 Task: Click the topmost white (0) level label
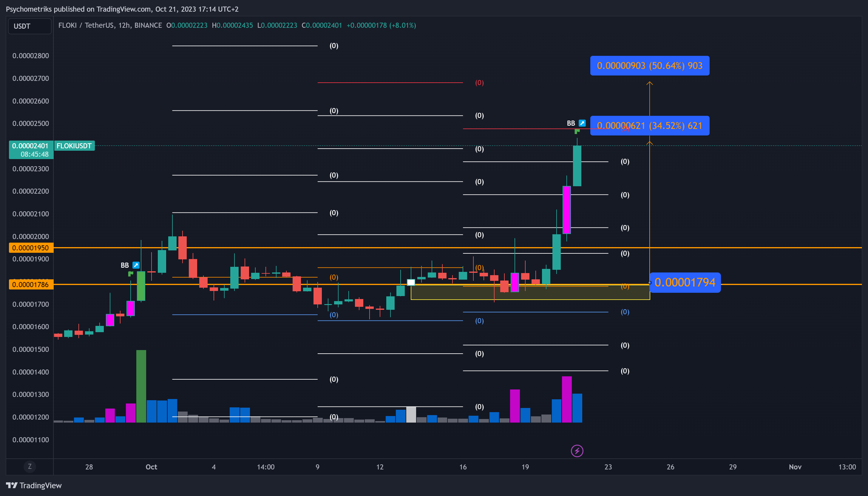point(333,46)
